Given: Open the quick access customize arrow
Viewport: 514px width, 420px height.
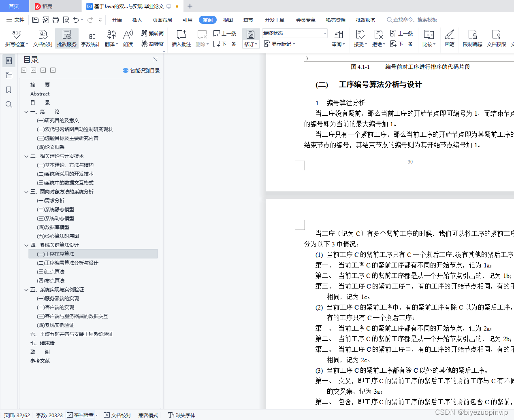Looking at the screenshot, I should point(100,20).
